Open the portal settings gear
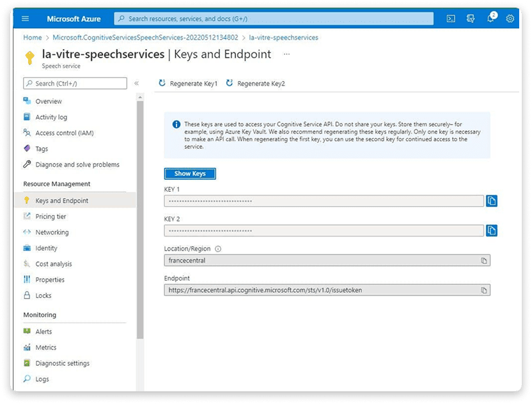 tap(510, 19)
